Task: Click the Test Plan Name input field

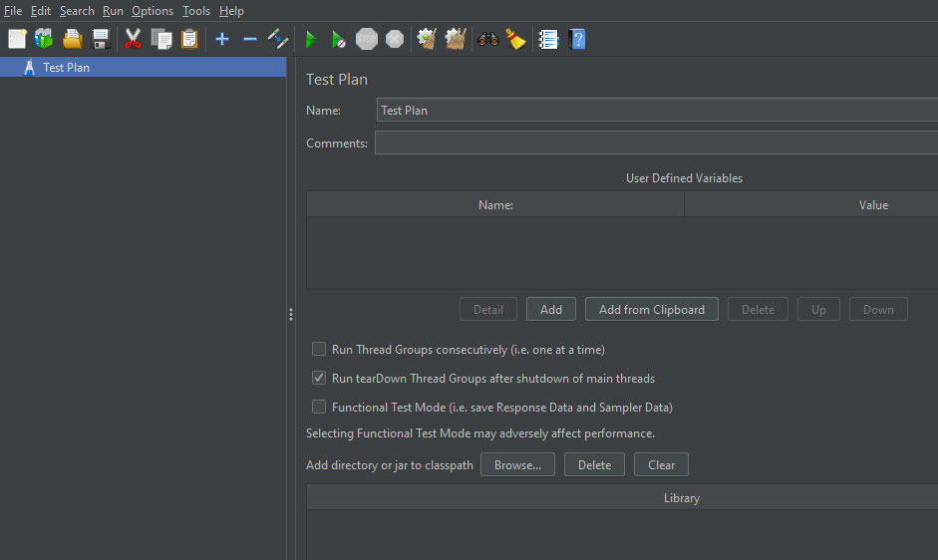Action: [x=657, y=110]
